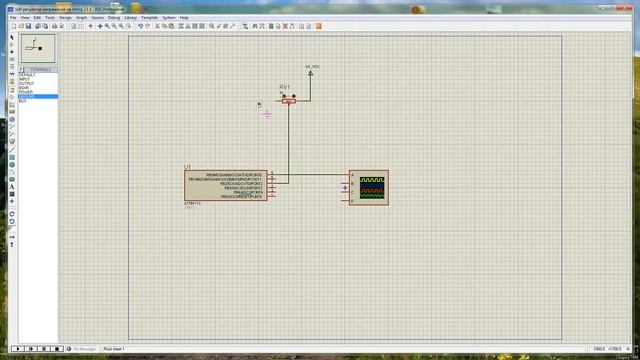Open the Debug menu
Screen dimensions: 640x360
(x=114, y=18)
